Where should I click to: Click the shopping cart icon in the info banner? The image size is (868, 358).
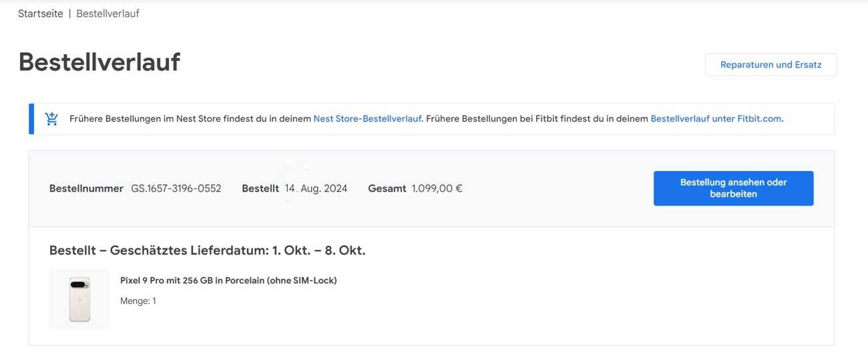click(x=51, y=119)
